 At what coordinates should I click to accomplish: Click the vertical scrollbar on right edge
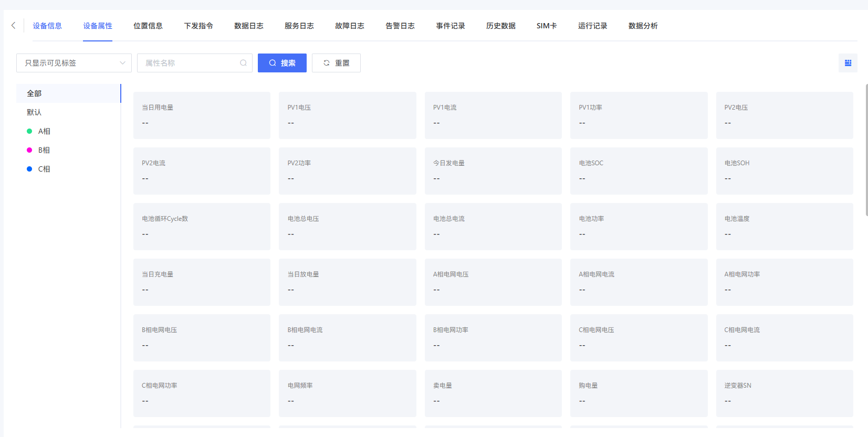point(866,150)
